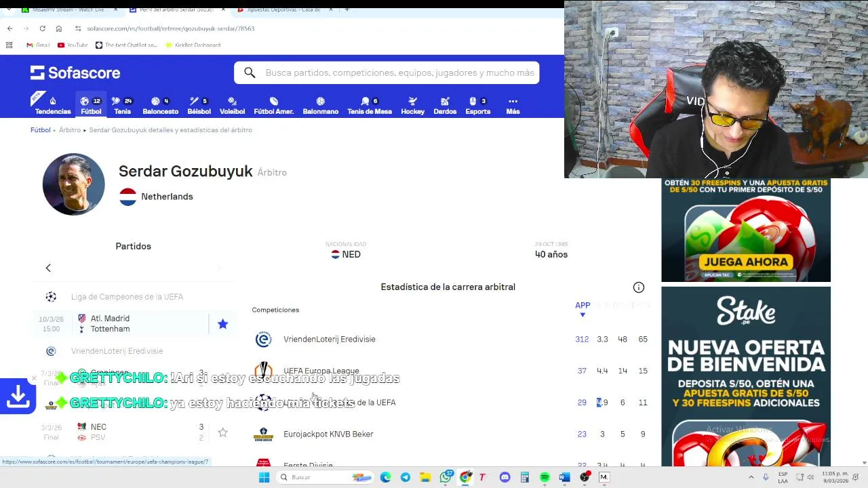Open a new browser tab
The width and height of the screenshot is (868, 488).
pos(347,9)
